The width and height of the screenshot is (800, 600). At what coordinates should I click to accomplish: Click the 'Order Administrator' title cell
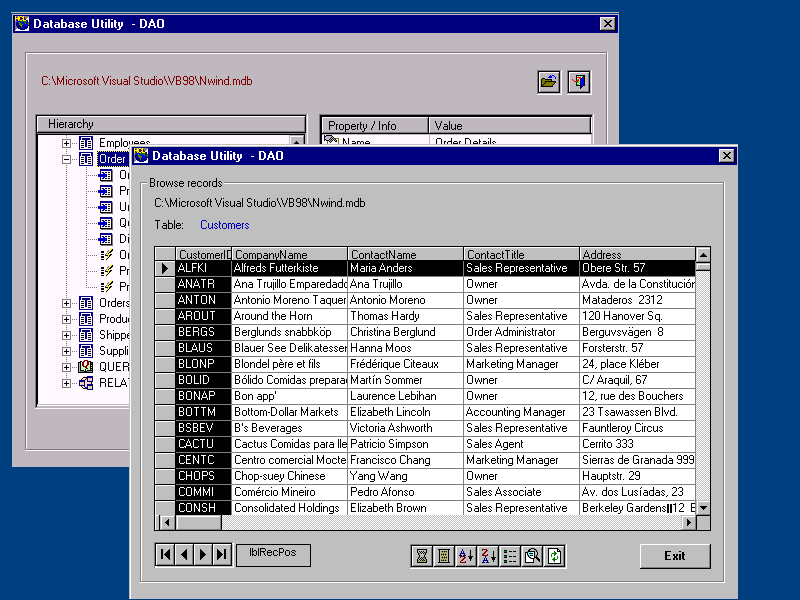pos(521,332)
